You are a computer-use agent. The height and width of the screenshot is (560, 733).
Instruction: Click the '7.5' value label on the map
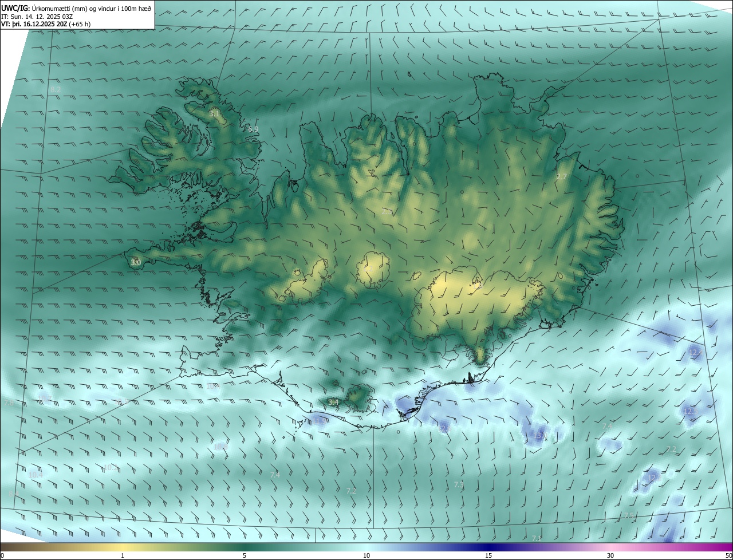(x=629, y=516)
